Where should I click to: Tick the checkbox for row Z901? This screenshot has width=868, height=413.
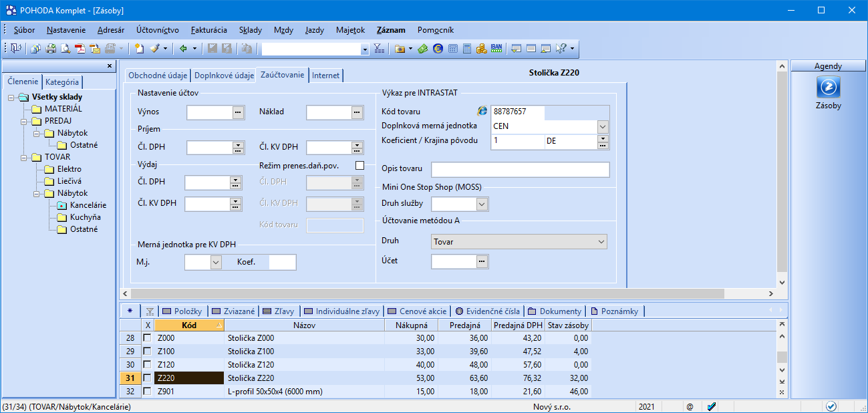click(x=148, y=392)
